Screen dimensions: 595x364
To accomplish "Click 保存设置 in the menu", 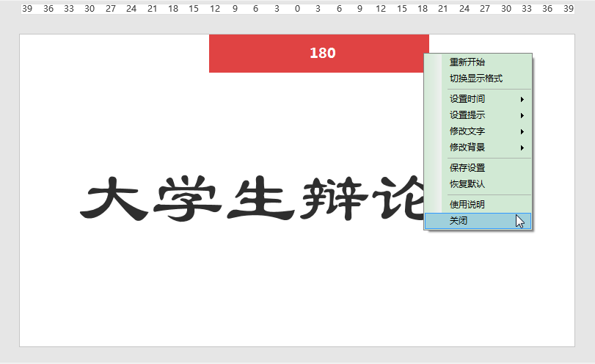I will coord(478,168).
